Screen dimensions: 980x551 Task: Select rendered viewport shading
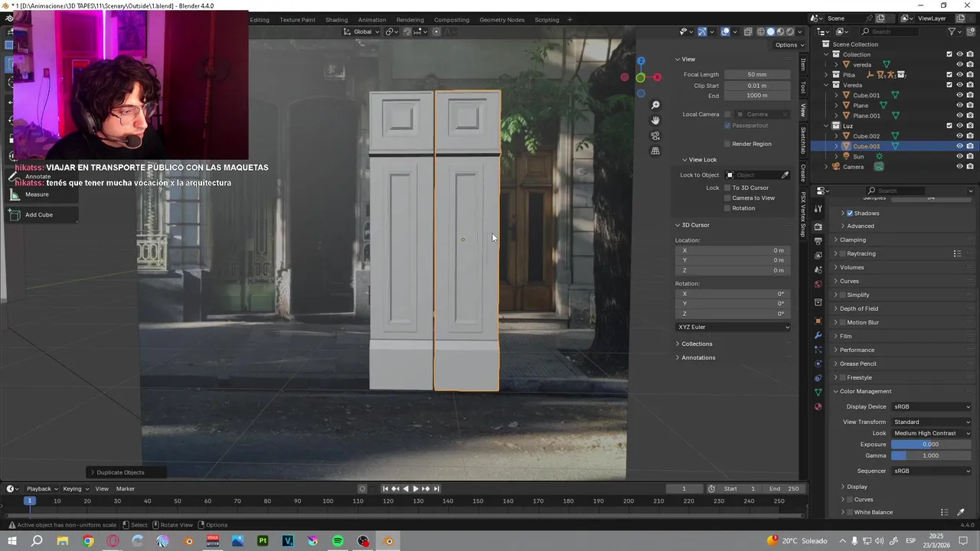[x=791, y=31]
